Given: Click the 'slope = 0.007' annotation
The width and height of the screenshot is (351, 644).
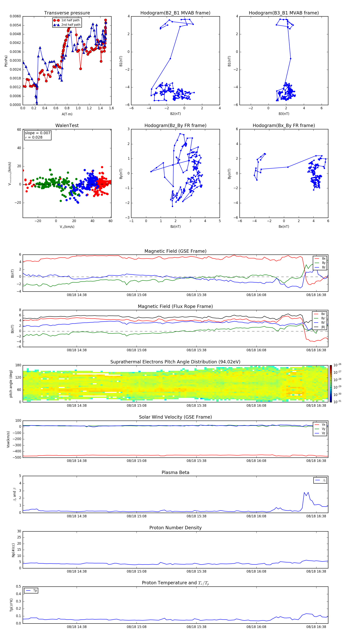Looking at the screenshot, I should (38, 133).
